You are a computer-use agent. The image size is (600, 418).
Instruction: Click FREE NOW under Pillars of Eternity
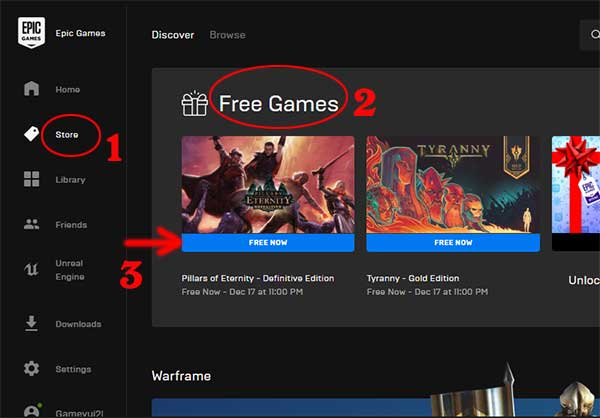point(268,243)
